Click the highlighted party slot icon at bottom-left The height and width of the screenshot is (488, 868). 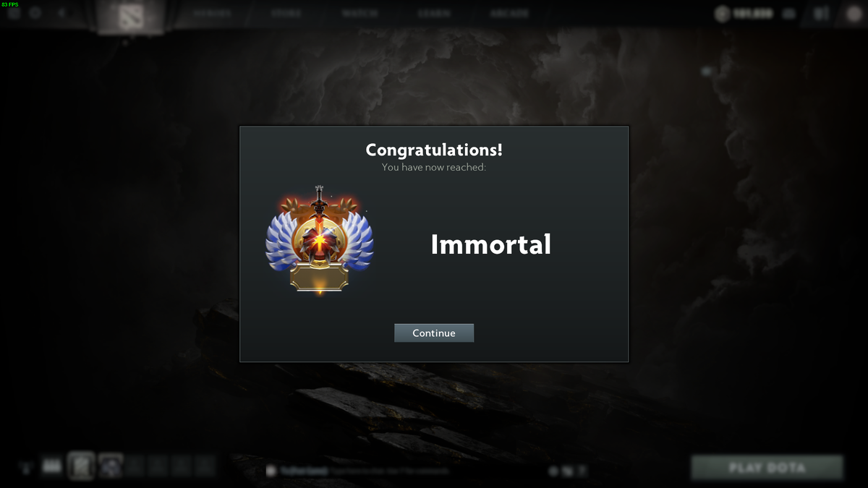tap(81, 466)
